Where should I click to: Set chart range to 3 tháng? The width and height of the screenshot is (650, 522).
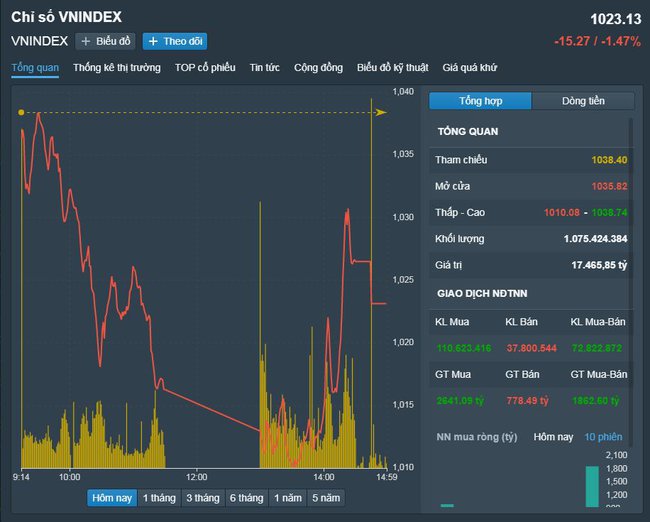click(x=203, y=498)
